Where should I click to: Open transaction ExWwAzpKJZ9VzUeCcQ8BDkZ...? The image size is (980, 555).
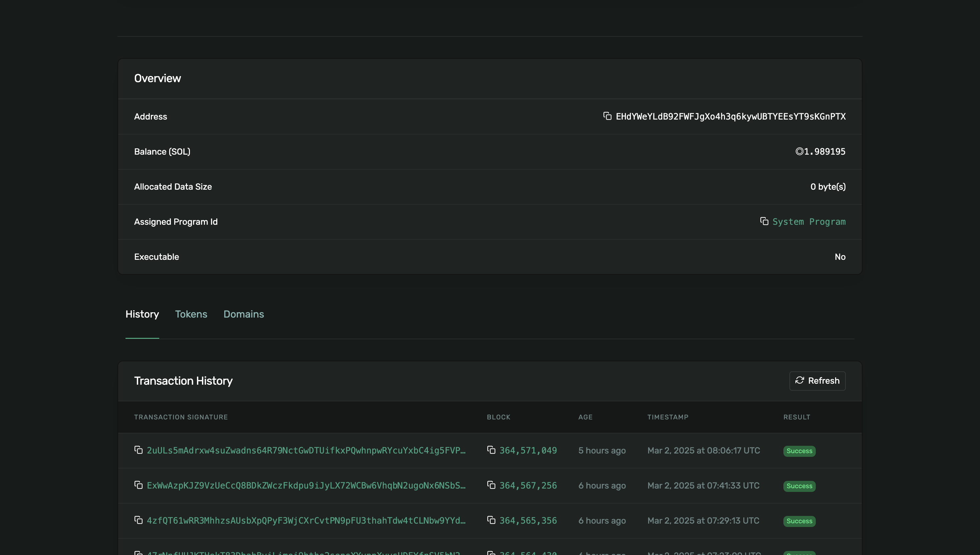[306, 486]
